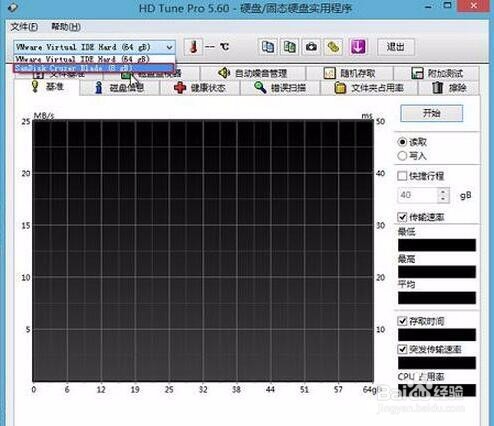The height and width of the screenshot is (426, 494).
Task: Click the copy screenshot to clipboard icon
Action: [x=289, y=47]
